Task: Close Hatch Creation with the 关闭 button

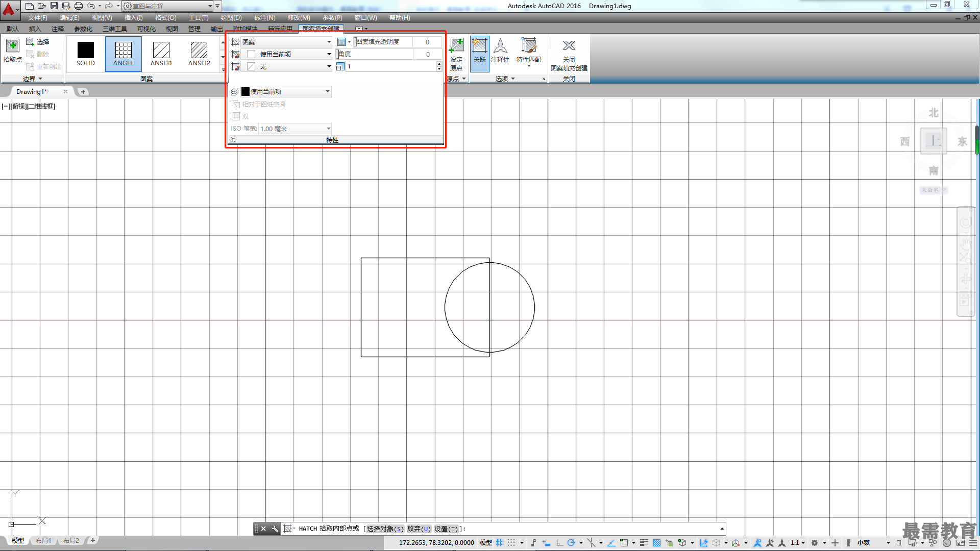Action: pos(569,55)
